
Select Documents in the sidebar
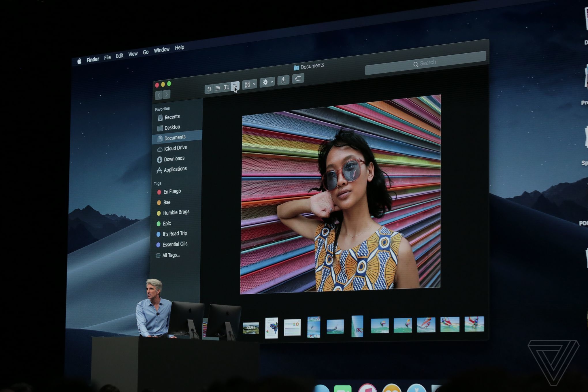click(174, 137)
